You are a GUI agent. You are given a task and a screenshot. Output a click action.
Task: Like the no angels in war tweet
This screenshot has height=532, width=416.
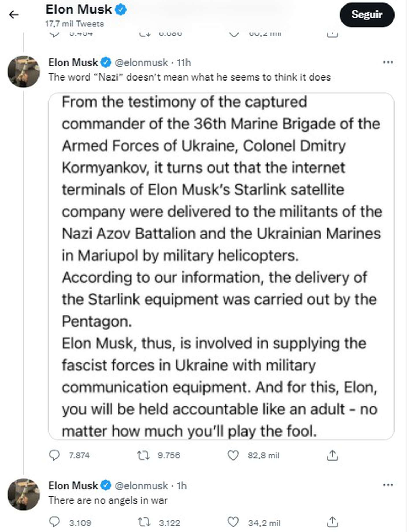tap(233, 522)
